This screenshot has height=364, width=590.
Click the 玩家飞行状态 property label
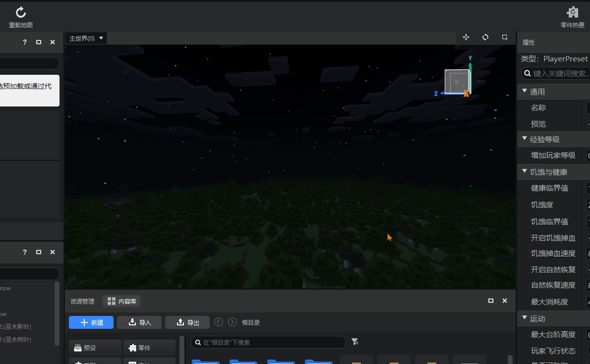point(553,351)
